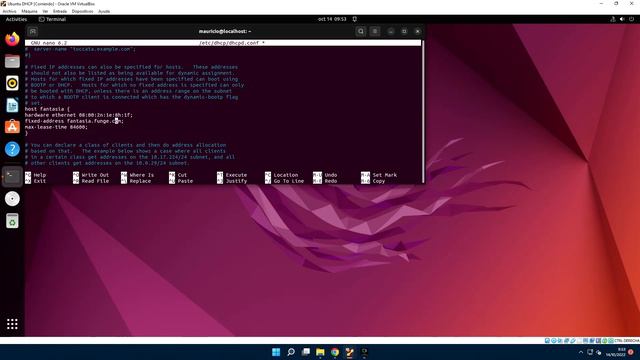Open the VirtualBox VM taskbar icon
The width and height of the screenshot is (640, 360).
point(350,352)
